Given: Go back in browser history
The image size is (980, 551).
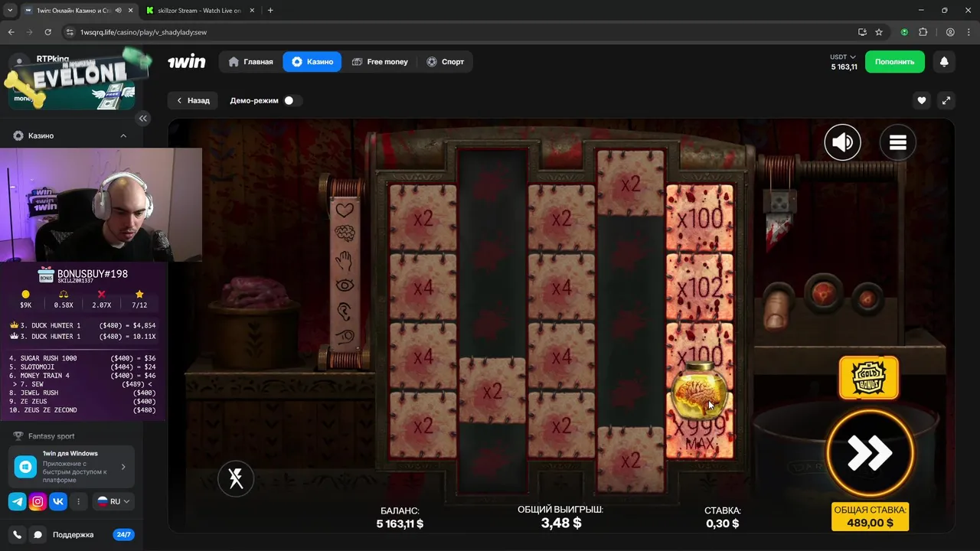Looking at the screenshot, I should [x=11, y=32].
